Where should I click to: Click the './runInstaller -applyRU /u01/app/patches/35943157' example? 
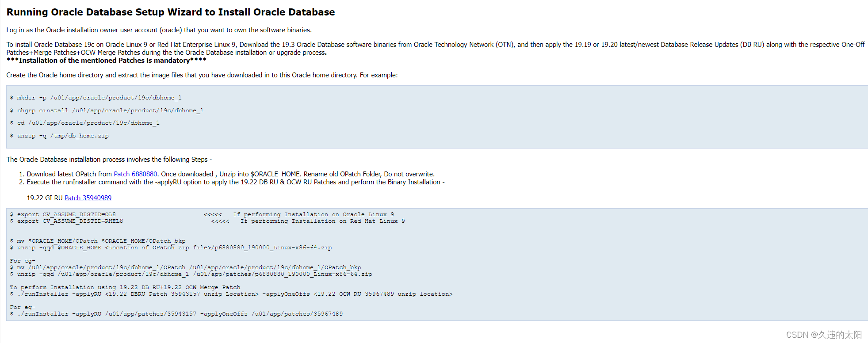[176, 314]
